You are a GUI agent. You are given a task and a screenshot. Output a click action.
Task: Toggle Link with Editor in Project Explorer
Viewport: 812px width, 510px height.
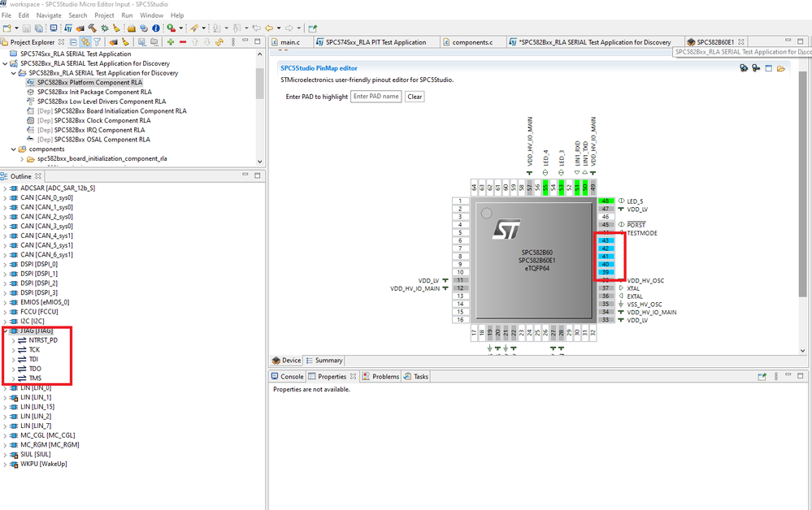click(85, 42)
